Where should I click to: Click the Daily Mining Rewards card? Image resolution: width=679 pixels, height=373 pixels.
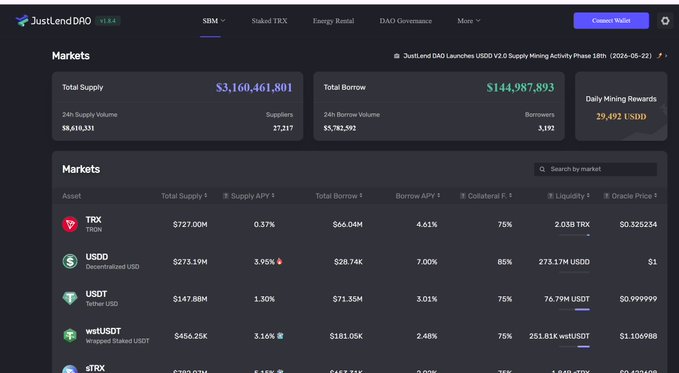[x=621, y=106]
